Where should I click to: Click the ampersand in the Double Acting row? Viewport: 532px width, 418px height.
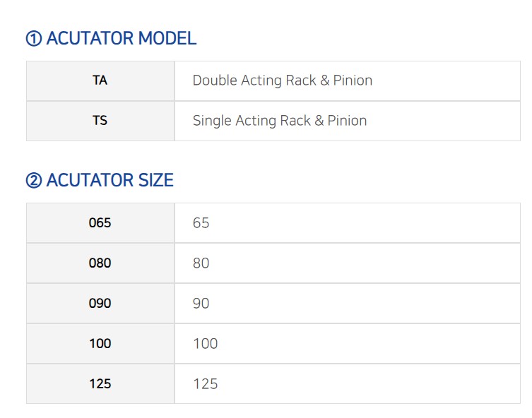[325, 80]
